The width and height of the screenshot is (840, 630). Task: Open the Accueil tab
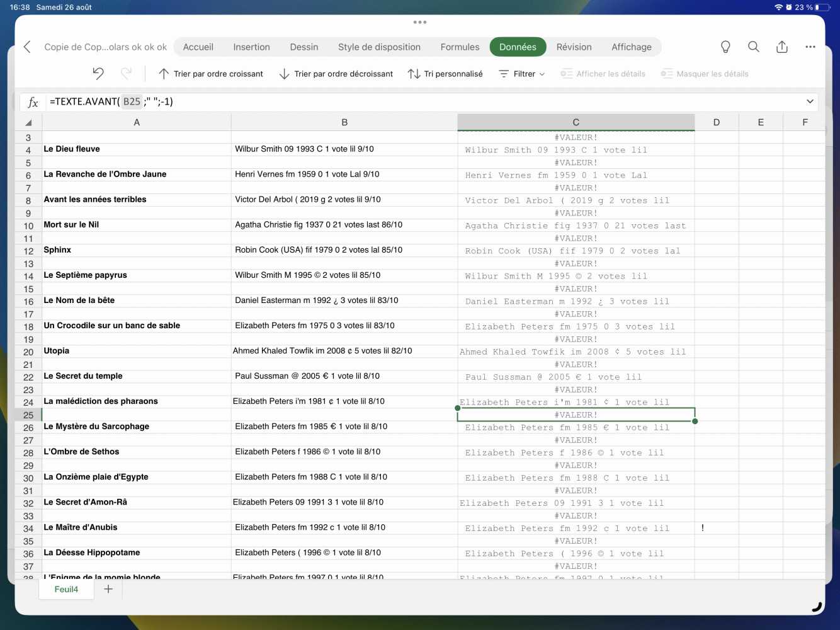tap(198, 47)
